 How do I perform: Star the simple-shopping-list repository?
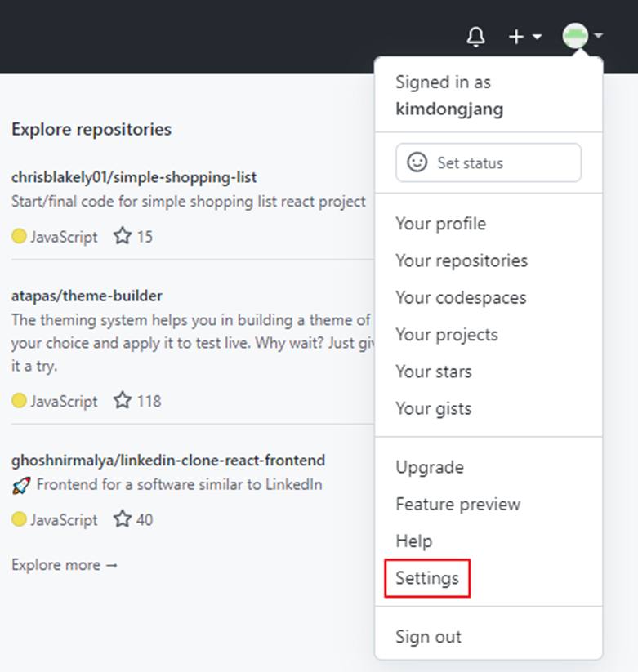coord(123,236)
